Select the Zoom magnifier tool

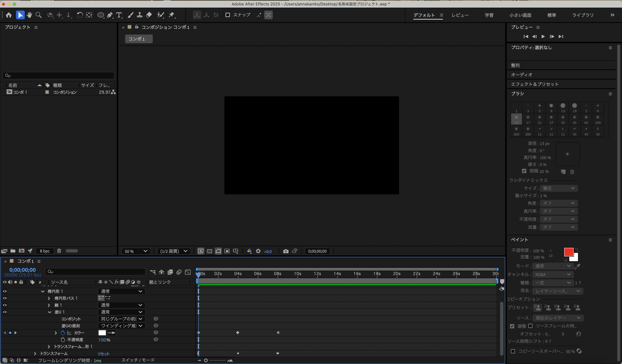pyautogui.click(x=39, y=15)
